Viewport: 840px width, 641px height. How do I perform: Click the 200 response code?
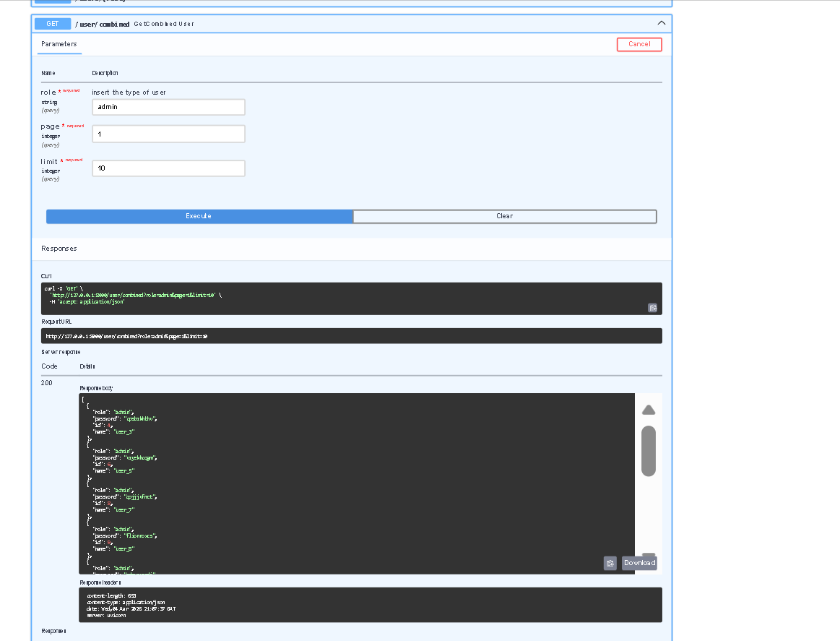[47, 383]
